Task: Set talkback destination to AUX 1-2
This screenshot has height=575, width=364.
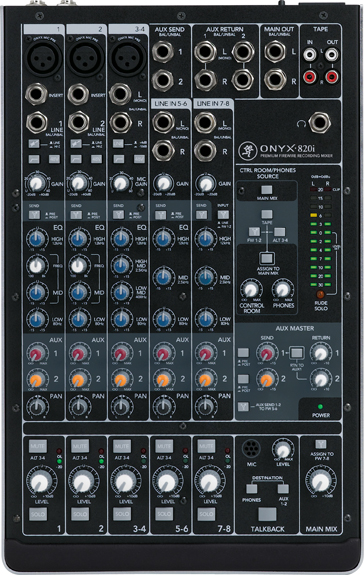Action: click(283, 488)
